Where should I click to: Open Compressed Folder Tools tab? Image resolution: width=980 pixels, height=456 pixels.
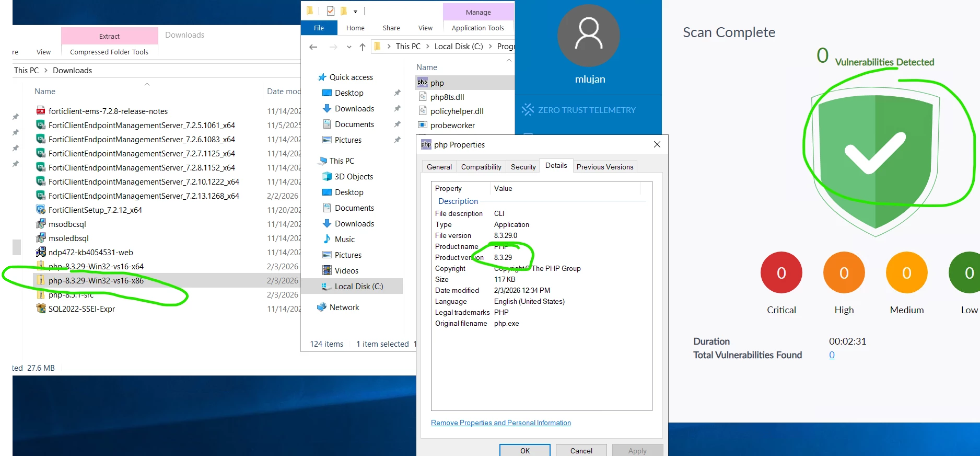coord(109,52)
